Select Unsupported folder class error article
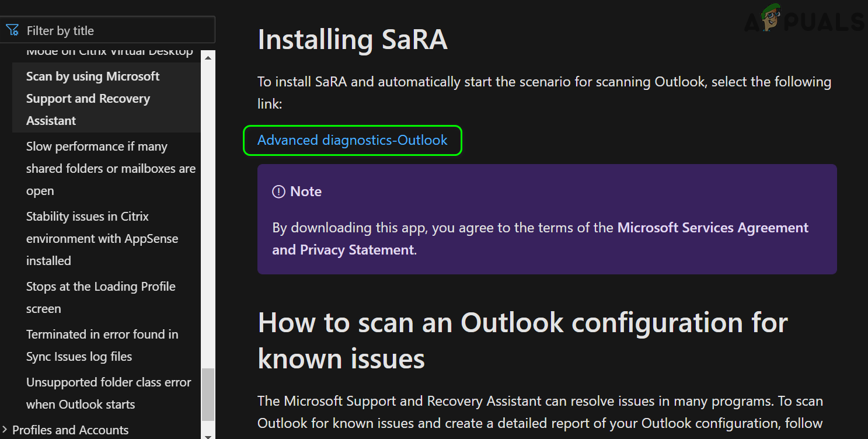 (x=108, y=393)
